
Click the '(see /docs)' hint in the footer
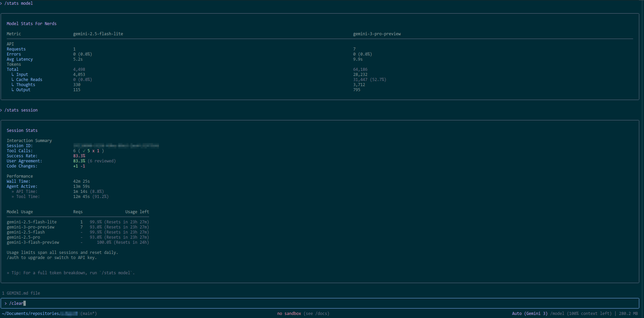click(x=317, y=314)
